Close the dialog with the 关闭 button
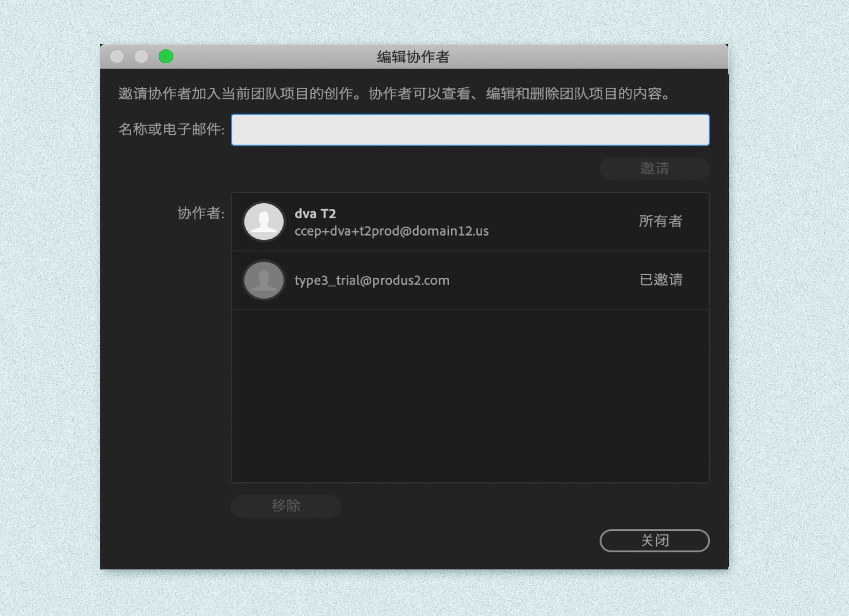849x616 pixels. [654, 540]
